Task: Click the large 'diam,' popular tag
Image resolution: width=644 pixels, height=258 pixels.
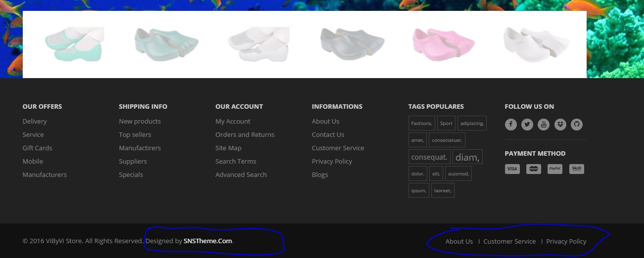Action: (467, 157)
